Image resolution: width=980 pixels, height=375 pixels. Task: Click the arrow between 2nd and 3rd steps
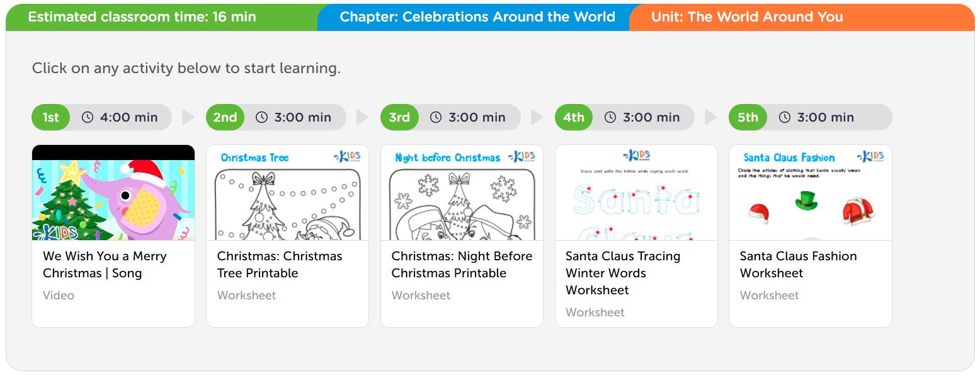362,117
